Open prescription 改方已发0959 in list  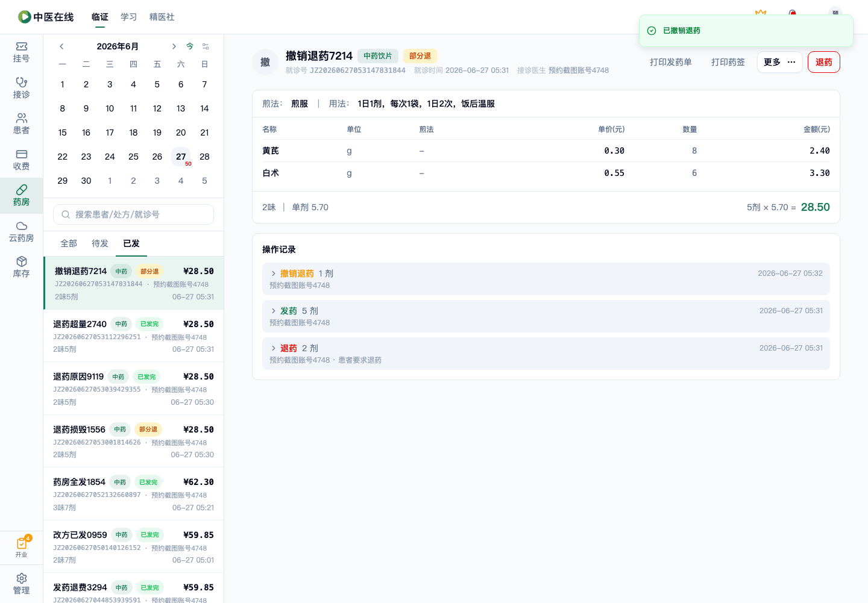133,546
